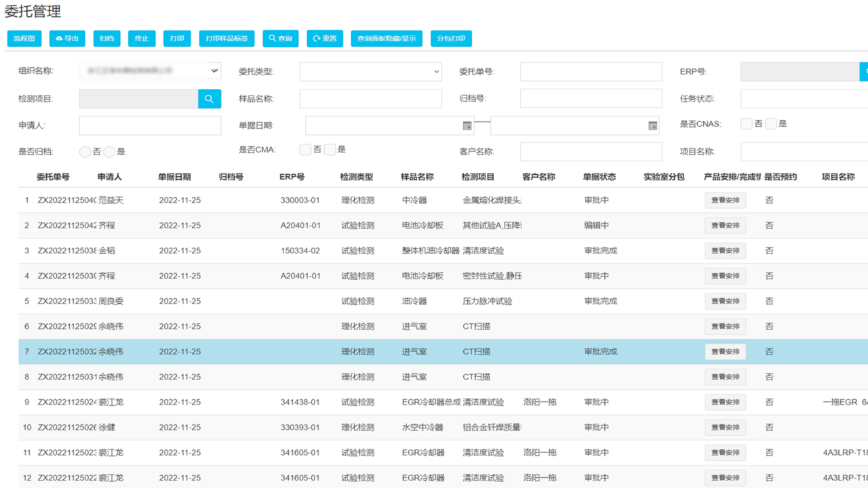Select 金属熔化焊接头 test item cell
The image size is (868, 488).
492,201
